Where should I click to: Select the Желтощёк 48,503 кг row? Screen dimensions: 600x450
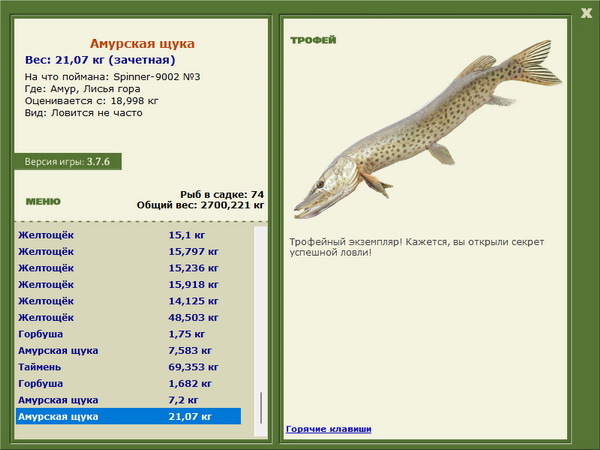(x=129, y=317)
